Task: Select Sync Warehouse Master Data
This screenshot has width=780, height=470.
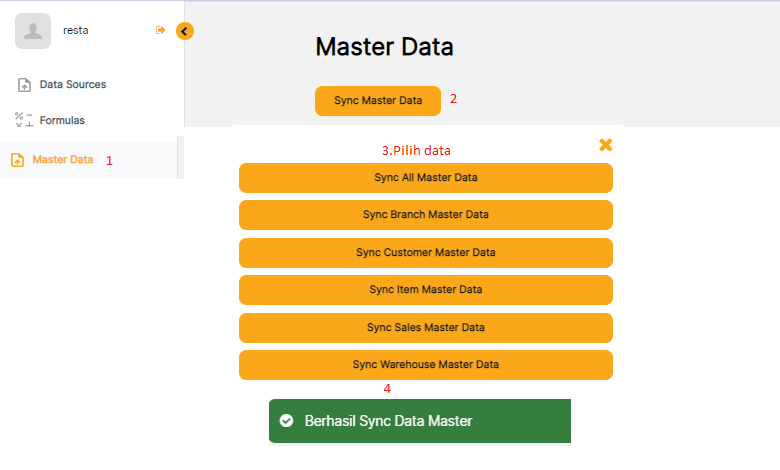Action: pos(425,365)
